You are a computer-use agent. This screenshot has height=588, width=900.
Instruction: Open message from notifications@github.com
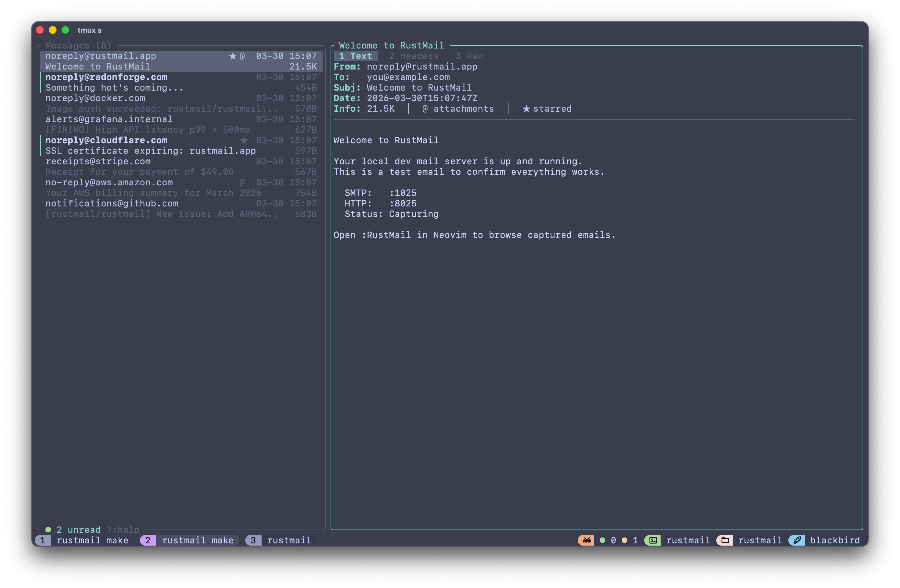click(x=181, y=209)
